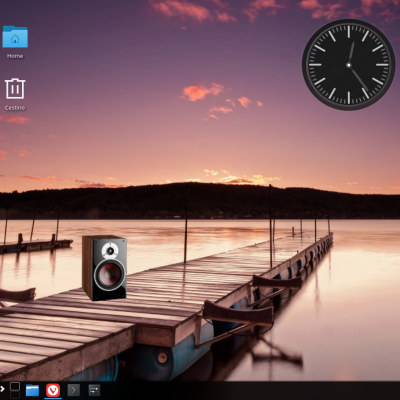The height and width of the screenshot is (400, 400).
Task: Open the Vivaldi browser from the taskbar
Action: [x=53, y=390]
